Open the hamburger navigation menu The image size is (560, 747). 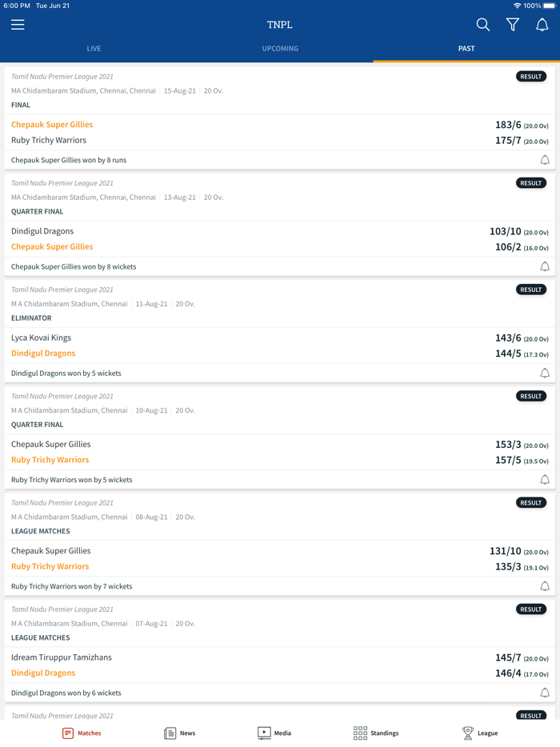coord(18,25)
